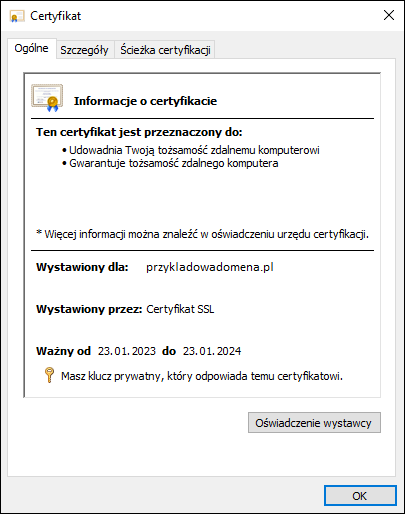Open the Szczegóły tab
The width and height of the screenshot is (405, 514).
tap(84, 50)
